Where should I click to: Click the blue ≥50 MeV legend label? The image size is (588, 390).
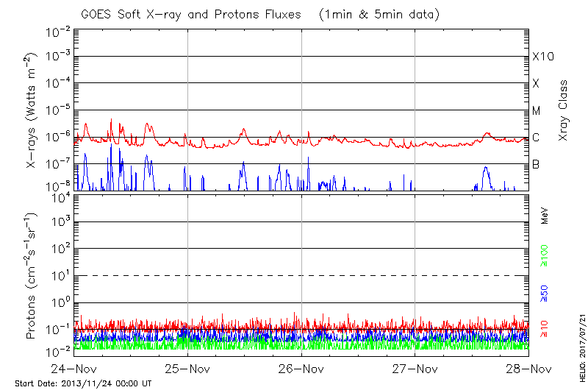545,292
